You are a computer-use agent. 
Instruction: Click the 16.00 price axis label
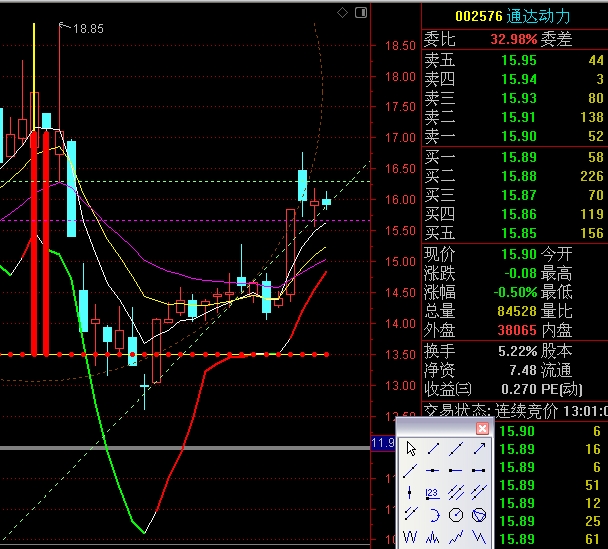[400, 200]
